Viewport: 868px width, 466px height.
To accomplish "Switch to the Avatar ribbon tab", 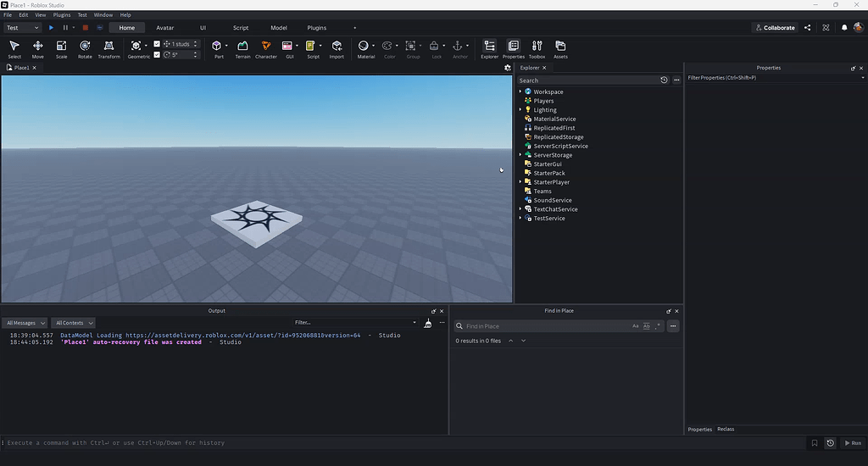I will [x=165, y=28].
